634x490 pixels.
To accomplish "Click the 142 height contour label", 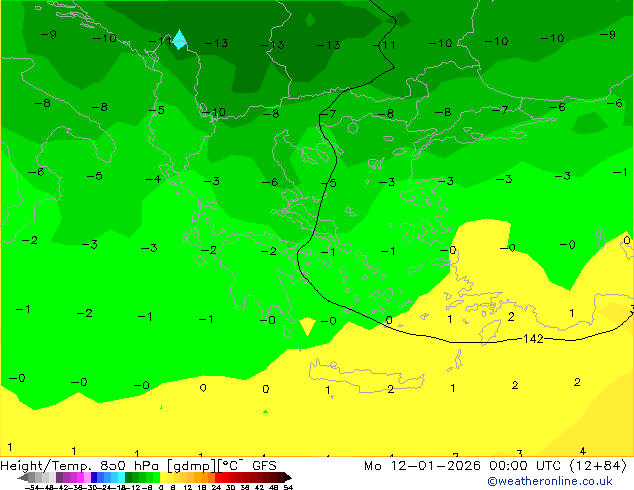I will pos(533,338).
